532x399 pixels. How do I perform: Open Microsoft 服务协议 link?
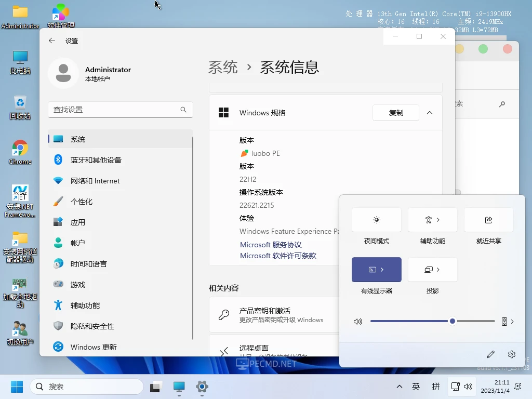coord(271,245)
